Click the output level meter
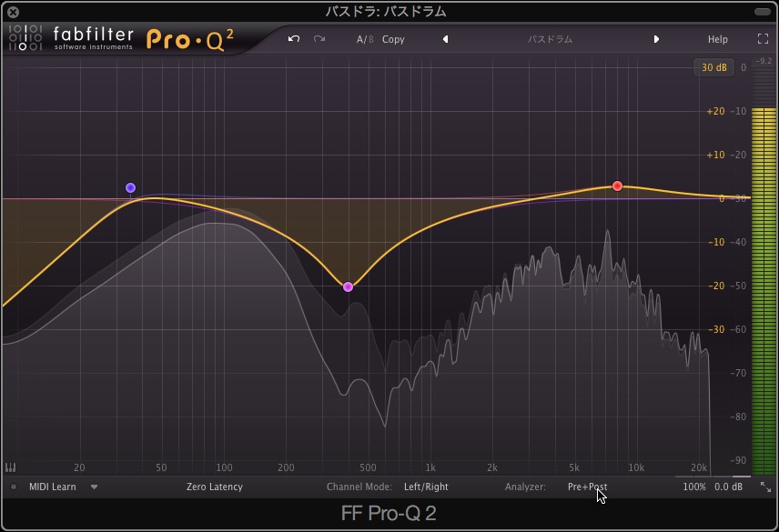 coord(764,268)
